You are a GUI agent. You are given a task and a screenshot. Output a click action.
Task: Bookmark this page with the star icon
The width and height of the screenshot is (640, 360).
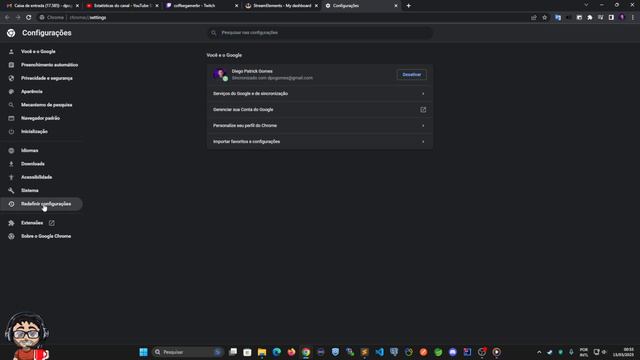(544, 18)
